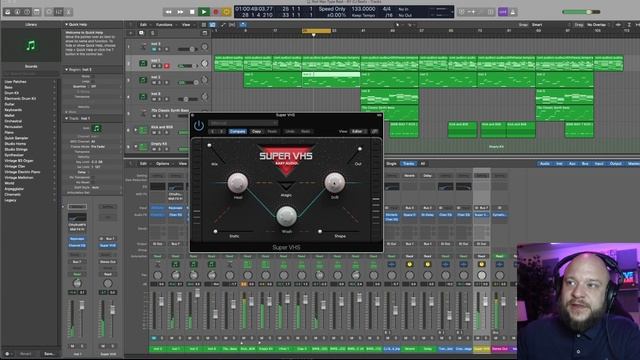Click the red Record button

216,12
